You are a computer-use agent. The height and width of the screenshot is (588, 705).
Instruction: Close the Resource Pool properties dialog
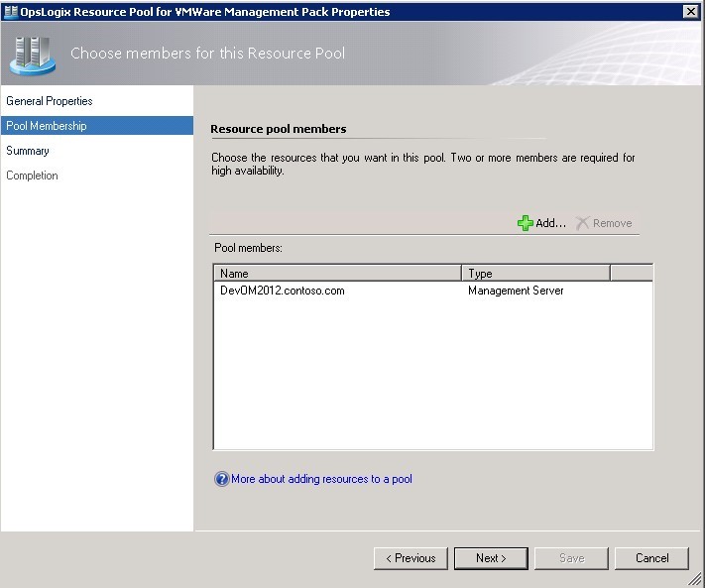[x=690, y=12]
